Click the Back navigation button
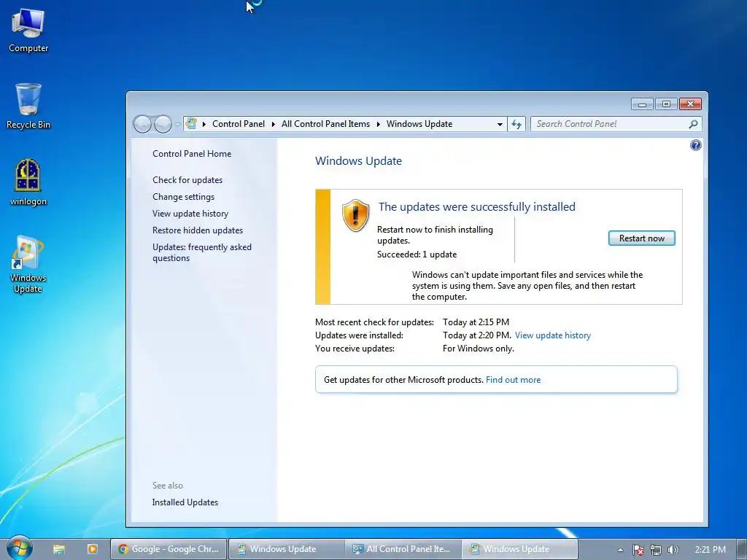The width and height of the screenshot is (747, 560). click(x=142, y=124)
